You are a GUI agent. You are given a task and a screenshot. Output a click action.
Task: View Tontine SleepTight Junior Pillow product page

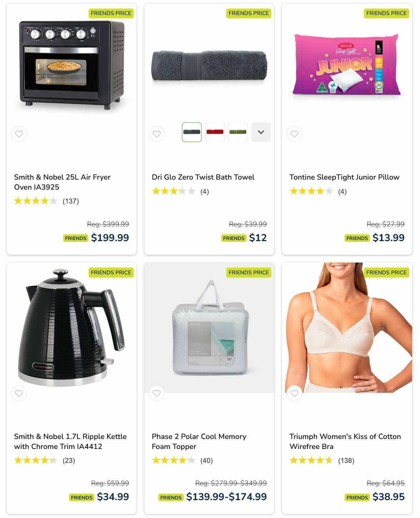(344, 177)
